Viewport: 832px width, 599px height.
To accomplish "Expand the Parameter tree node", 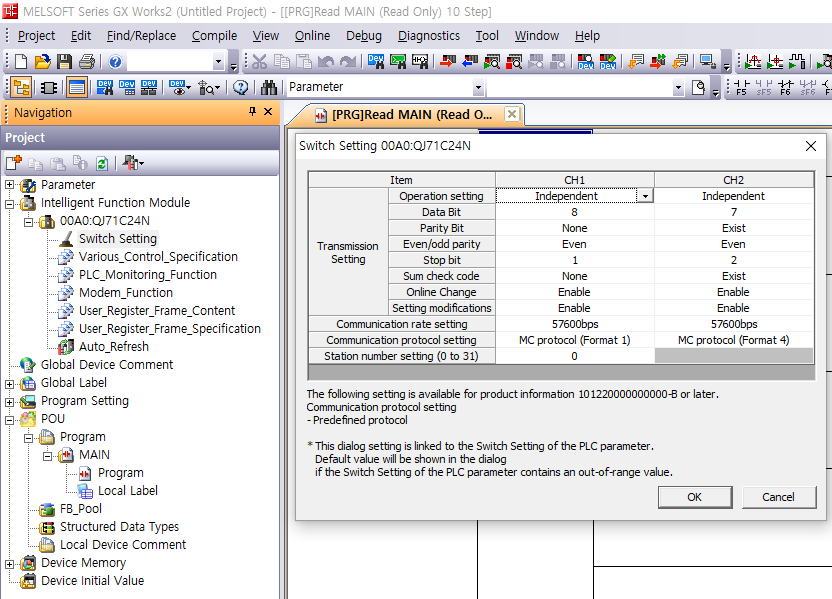I will point(10,185).
